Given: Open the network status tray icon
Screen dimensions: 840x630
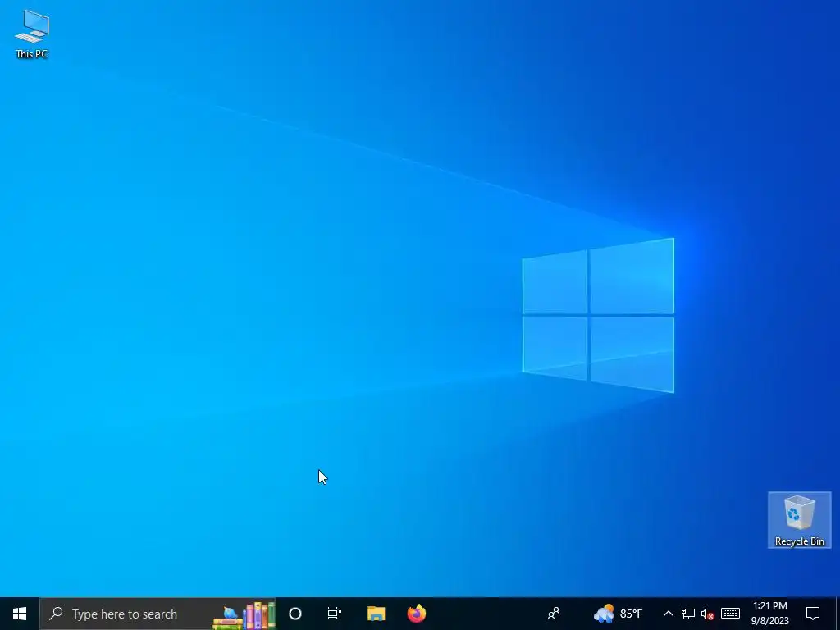Looking at the screenshot, I should [688, 614].
